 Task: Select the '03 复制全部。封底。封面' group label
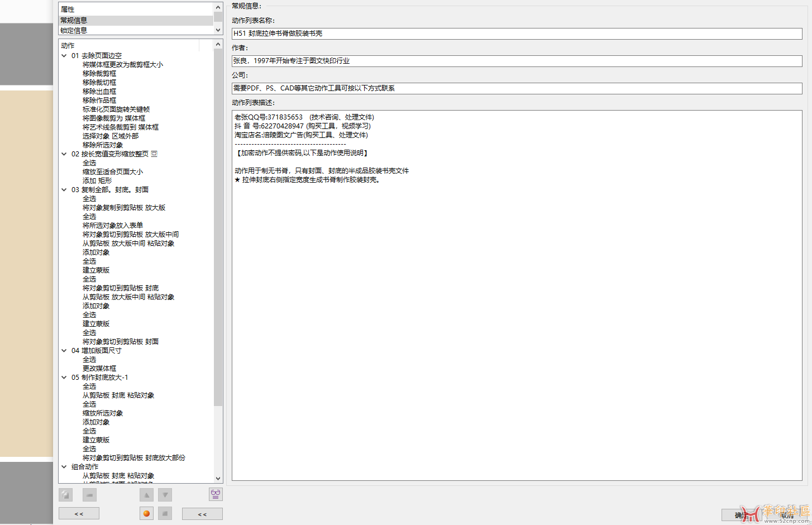pos(110,190)
